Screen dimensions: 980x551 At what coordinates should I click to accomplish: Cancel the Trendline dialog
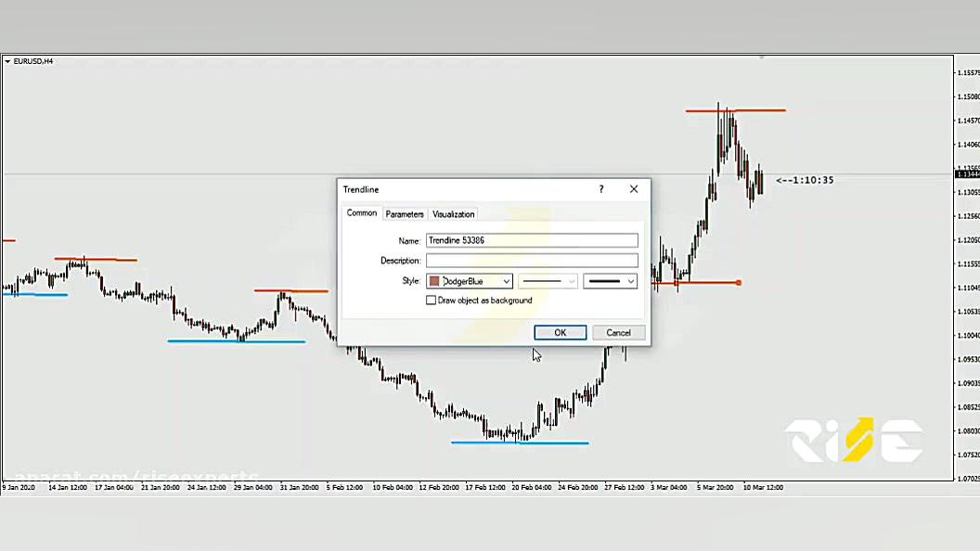click(x=618, y=333)
